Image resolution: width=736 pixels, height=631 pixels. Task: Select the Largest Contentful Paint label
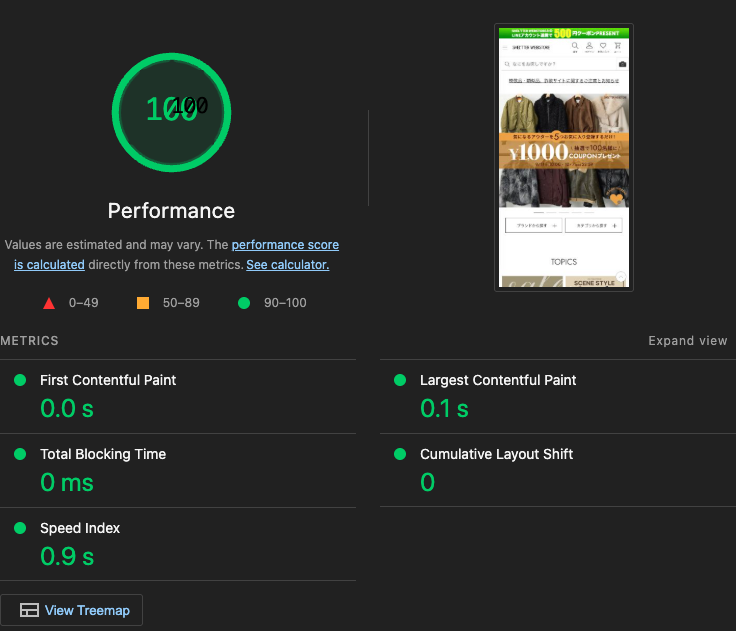[x=498, y=380]
